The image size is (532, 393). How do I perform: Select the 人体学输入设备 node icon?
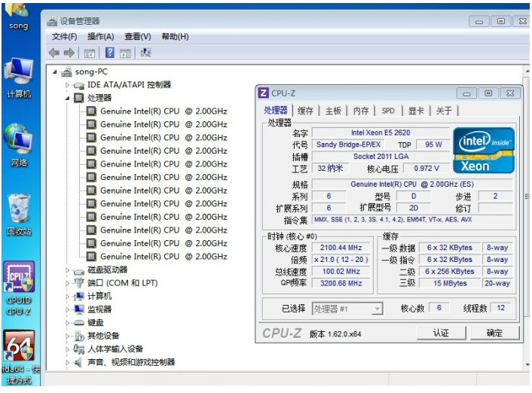click(x=79, y=349)
